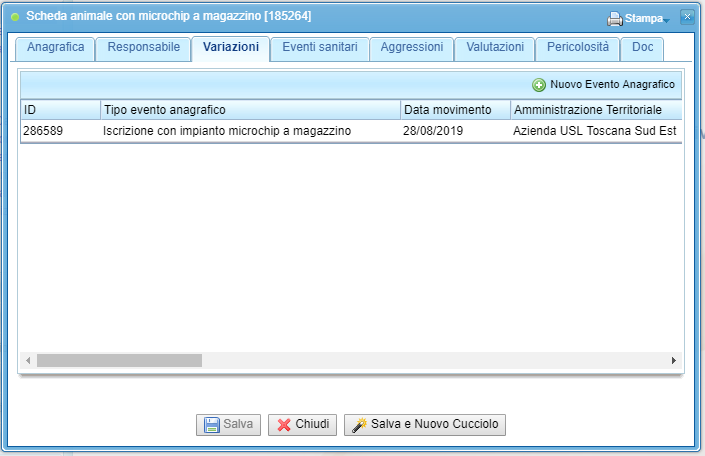Image resolution: width=705 pixels, height=456 pixels.
Task: Click the Chiudi button
Action: click(x=302, y=425)
